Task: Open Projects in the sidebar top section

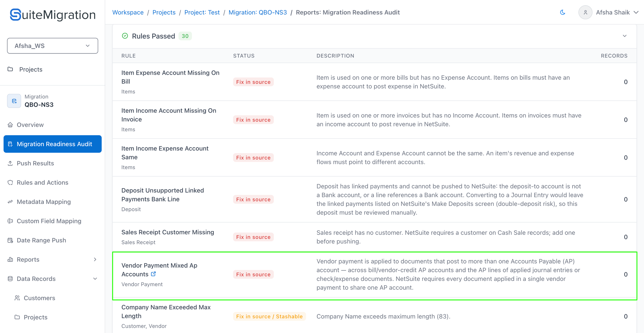Action: pyautogui.click(x=31, y=69)
